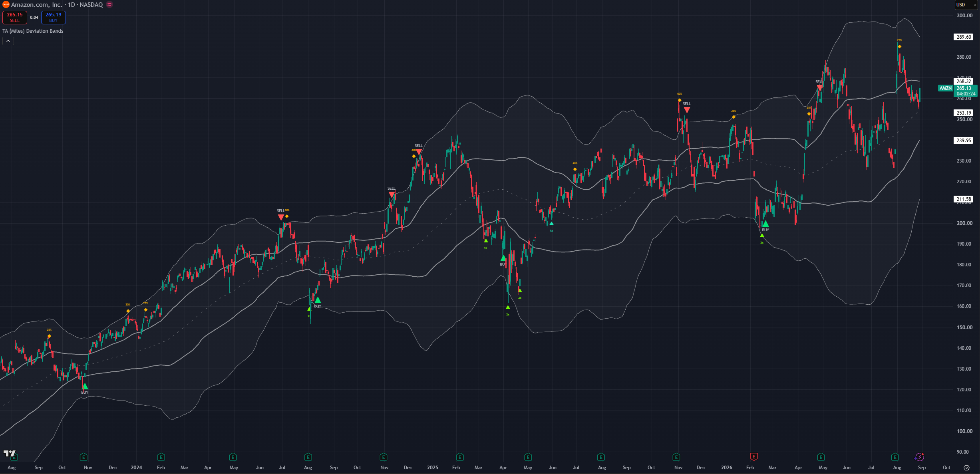Click the 211.58 lower band price label
Image resolution: width=980 pixels, height=474 pixels.
964,199
